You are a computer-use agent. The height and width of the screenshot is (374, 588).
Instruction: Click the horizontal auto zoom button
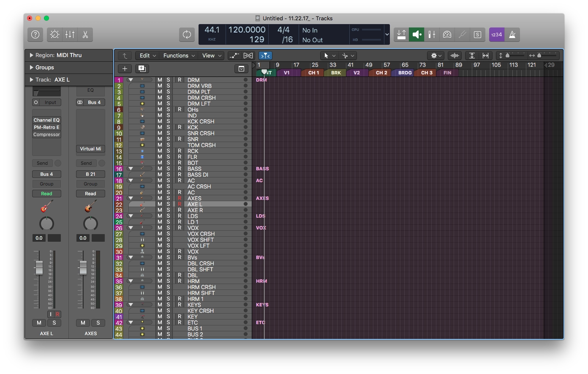tap(486, 56)
